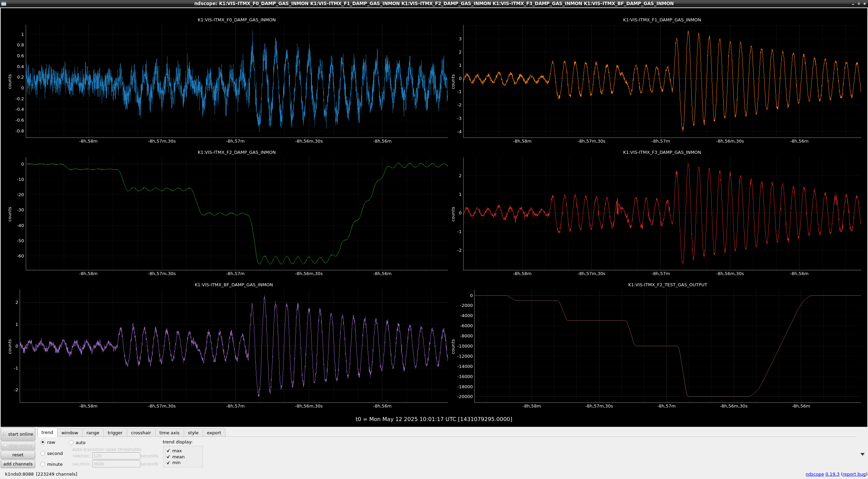The height and width of the screenshot is (479, 868).
Task: Click the F2_TEST_GAS_OUTPUT plot title
Action: [x=667, y=285]
